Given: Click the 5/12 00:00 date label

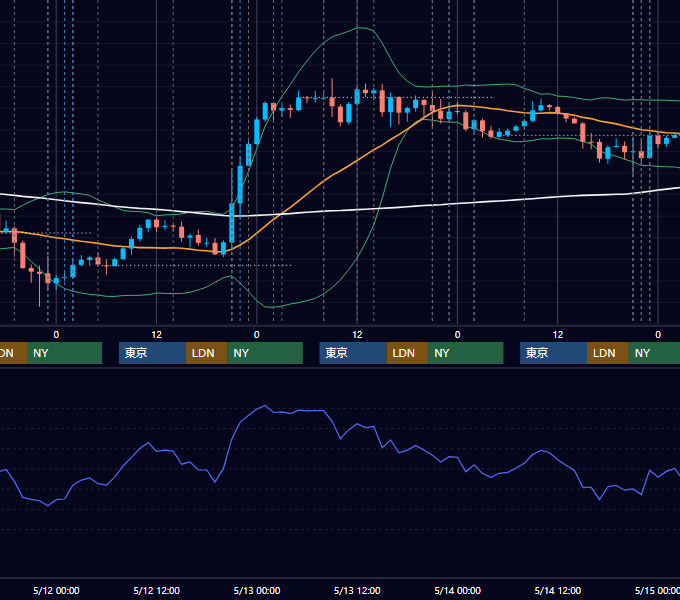Looking at the screenshot, I should 56,590.
